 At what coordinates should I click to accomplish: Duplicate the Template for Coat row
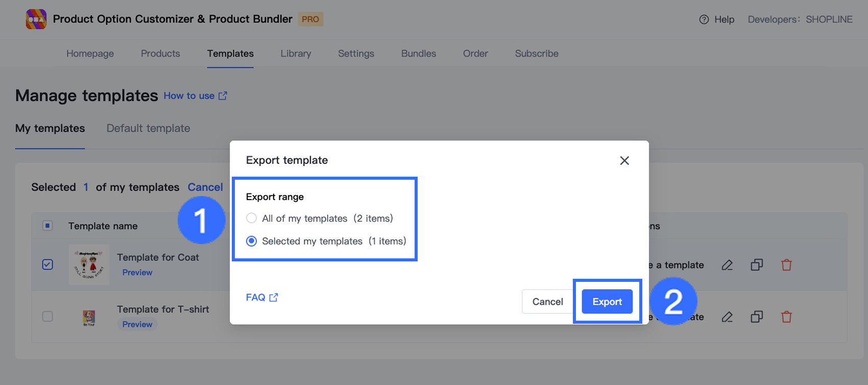(x=757, y=265)
